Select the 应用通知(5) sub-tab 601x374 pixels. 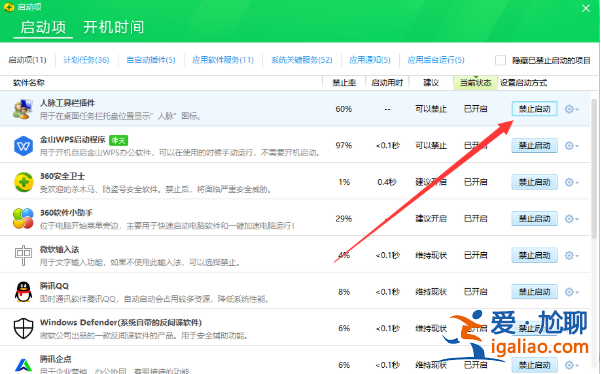(x=370, y=60)
